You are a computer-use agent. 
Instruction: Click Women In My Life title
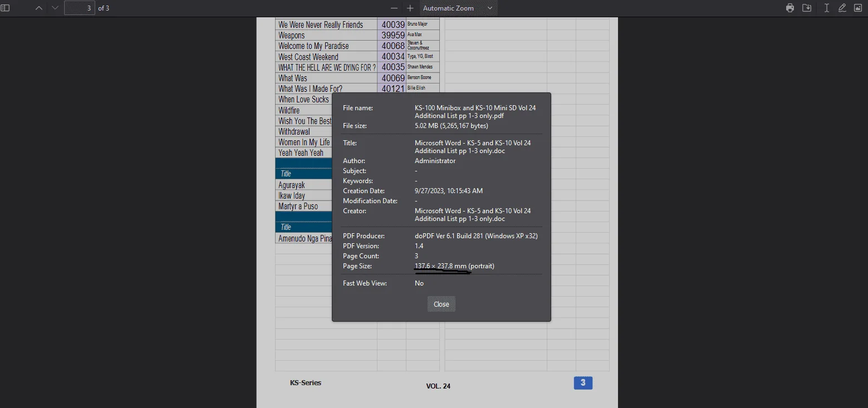(x=304, y=142)
